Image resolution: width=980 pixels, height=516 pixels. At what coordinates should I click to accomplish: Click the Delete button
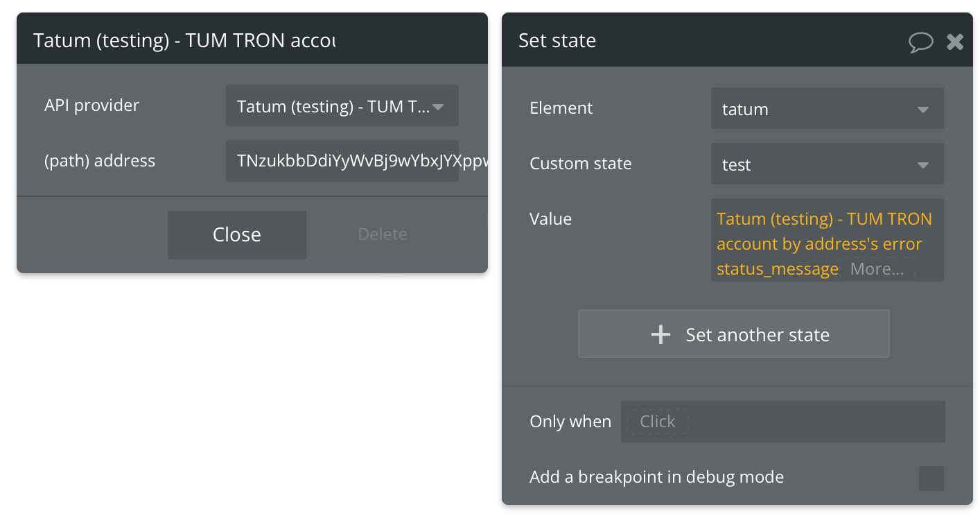[x=383, y=234]
